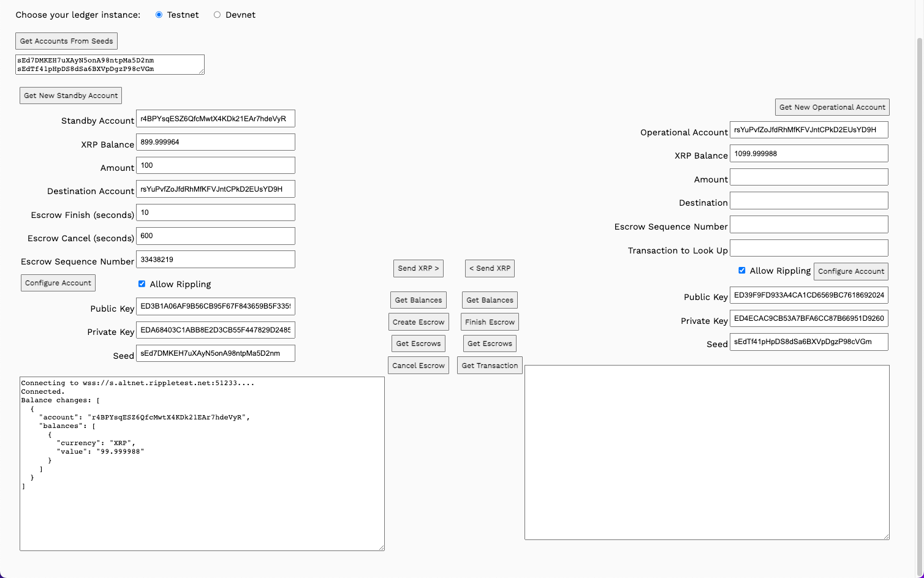This screenshot has width=924, height=578.
Task: Focus the Escrow Finish (seconds) field
Action: [x=215, y=212]
